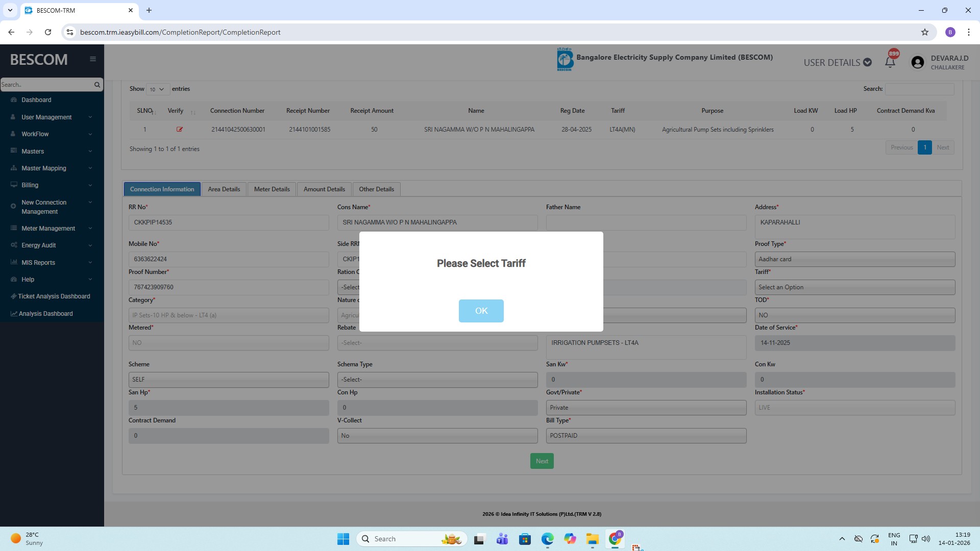Open File Explorer from the taskbar
980x551 pixels.
592,539
